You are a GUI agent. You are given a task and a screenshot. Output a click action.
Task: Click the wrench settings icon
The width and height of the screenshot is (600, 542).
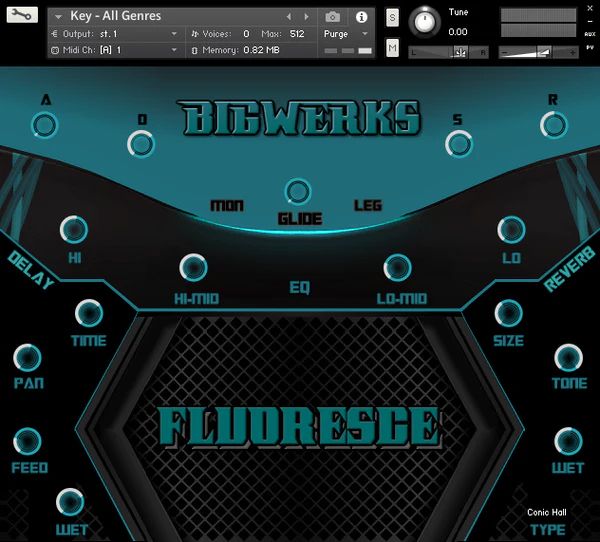click(x=21, y=16)
